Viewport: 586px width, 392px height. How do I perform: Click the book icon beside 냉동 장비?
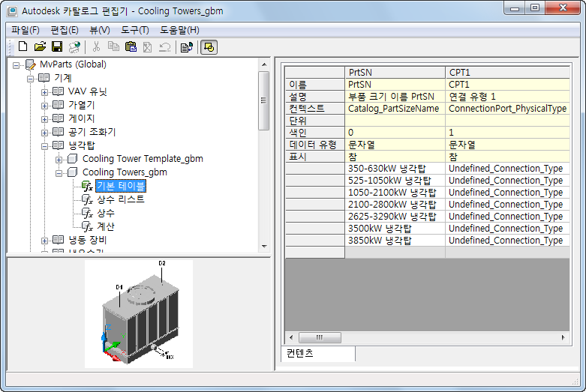click(58, 239)
